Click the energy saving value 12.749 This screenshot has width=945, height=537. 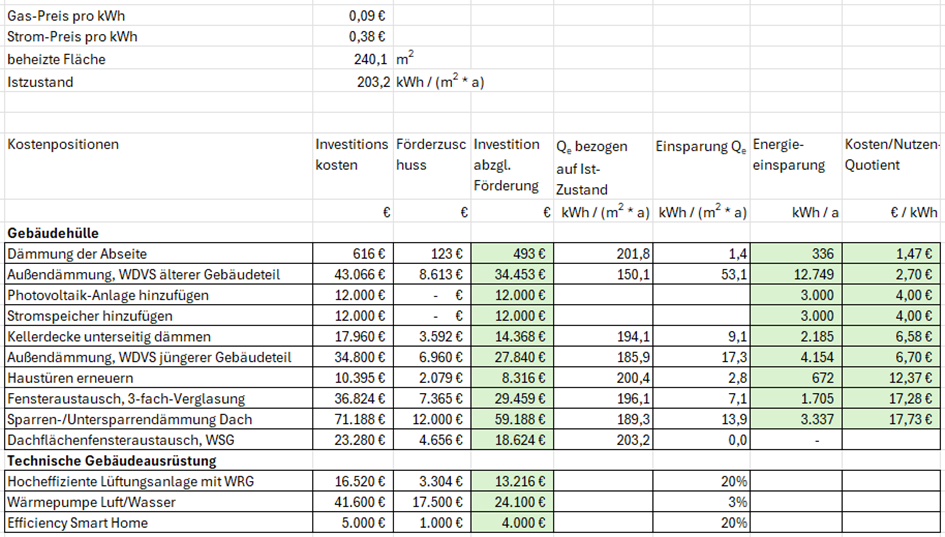coord(796,275)
